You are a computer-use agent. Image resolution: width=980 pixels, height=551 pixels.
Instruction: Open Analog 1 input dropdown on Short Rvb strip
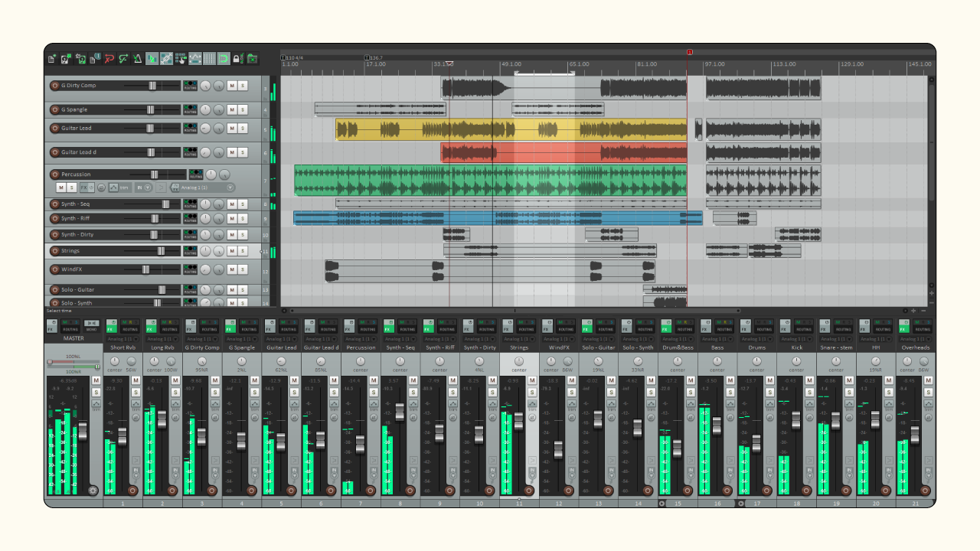pyautogui.click(x=122, y=339)
